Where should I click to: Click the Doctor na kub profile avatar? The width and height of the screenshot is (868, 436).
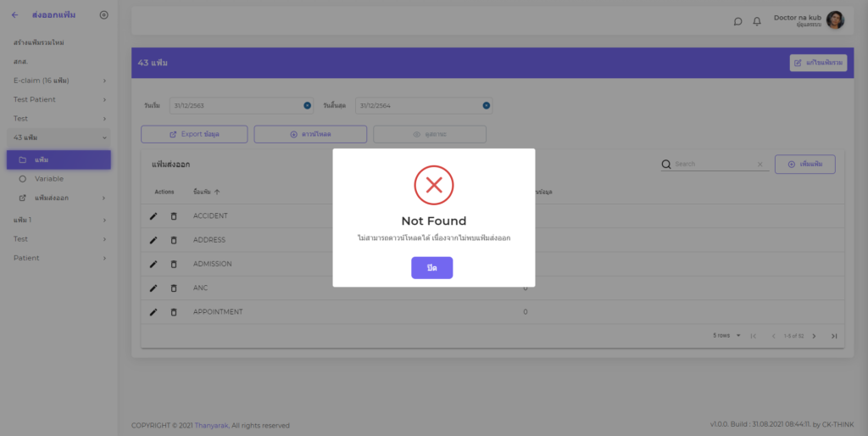pyautogui.click(x=835, y=20)
